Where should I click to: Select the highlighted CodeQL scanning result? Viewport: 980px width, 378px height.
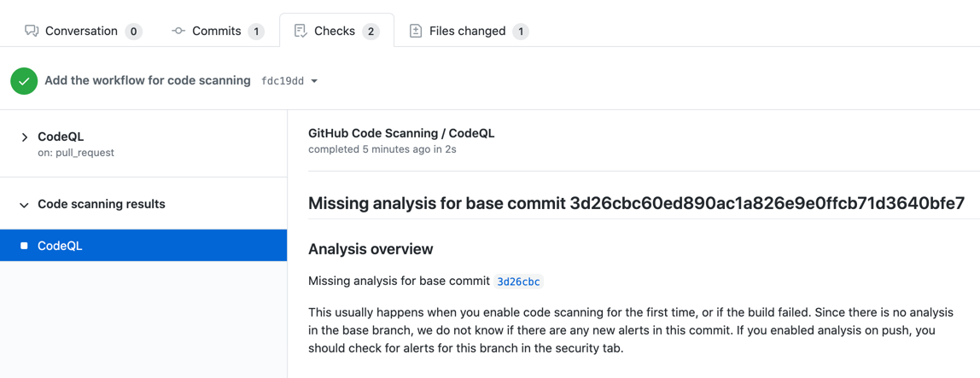[60, 246]
